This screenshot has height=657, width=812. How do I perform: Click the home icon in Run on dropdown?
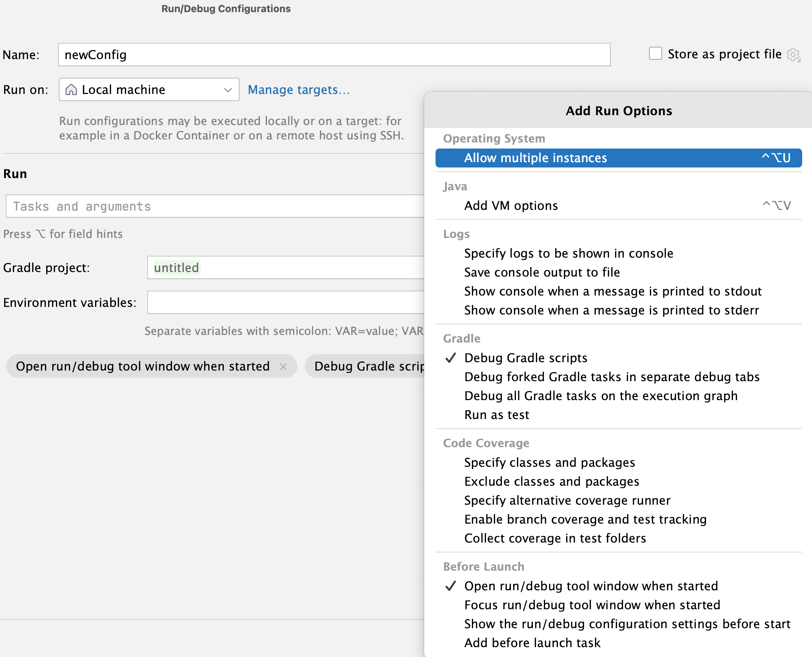pos(71,90)
